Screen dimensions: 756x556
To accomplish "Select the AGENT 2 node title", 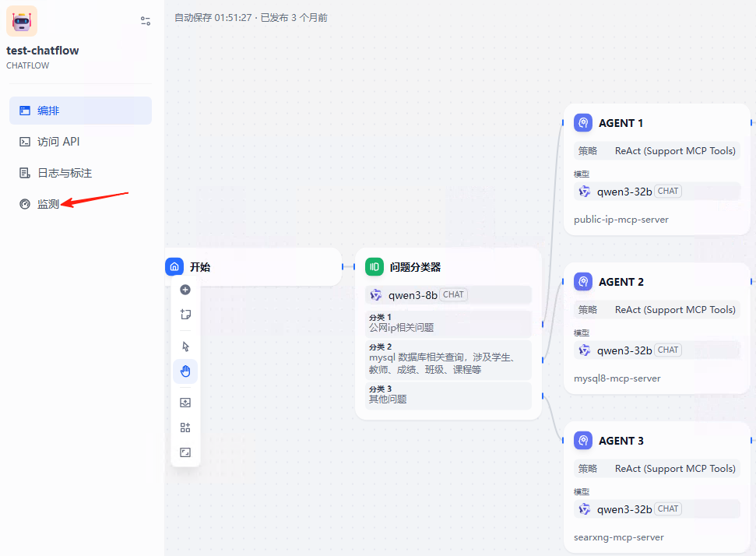I will pos(621,282).
